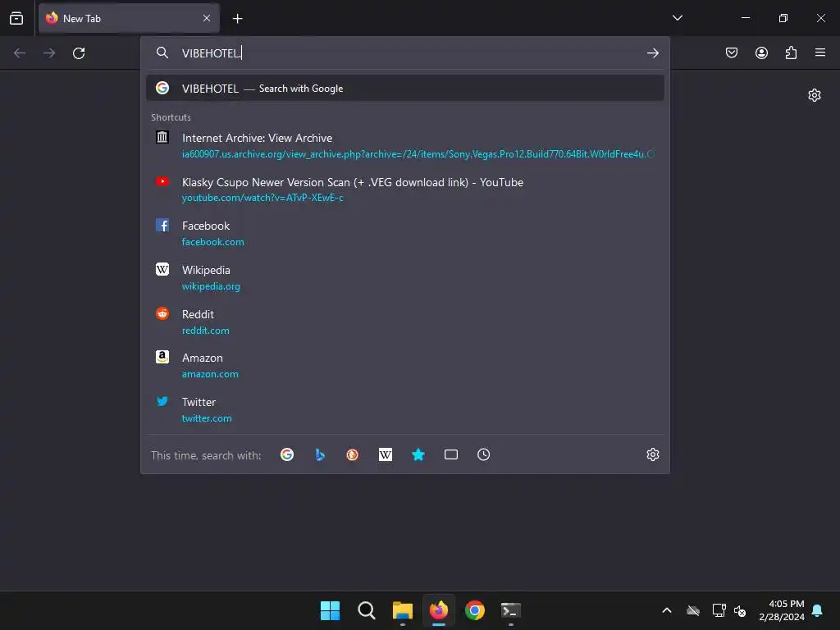Image resolution: width=840 pixels, height=630 pixels.
Task: Open the list all tabs dropdown
Action: pos(677,18)
